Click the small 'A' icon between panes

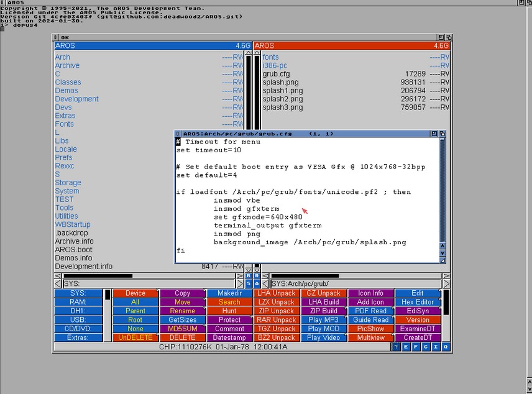[257, 284]
